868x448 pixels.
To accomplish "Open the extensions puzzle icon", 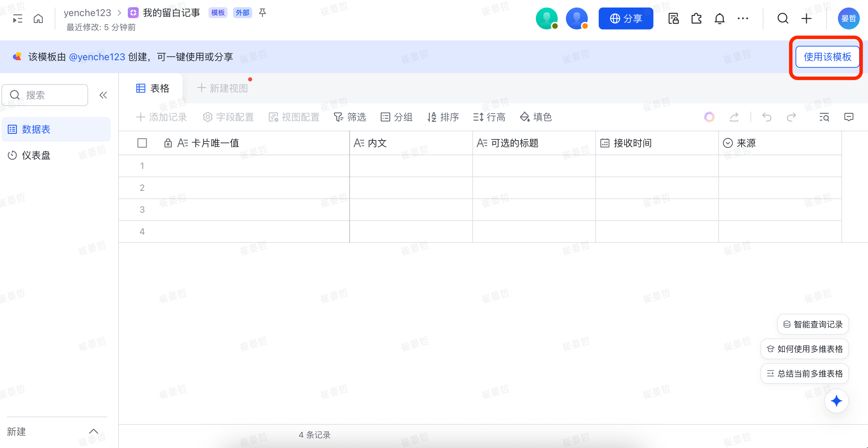I will [x=696, y=18].
